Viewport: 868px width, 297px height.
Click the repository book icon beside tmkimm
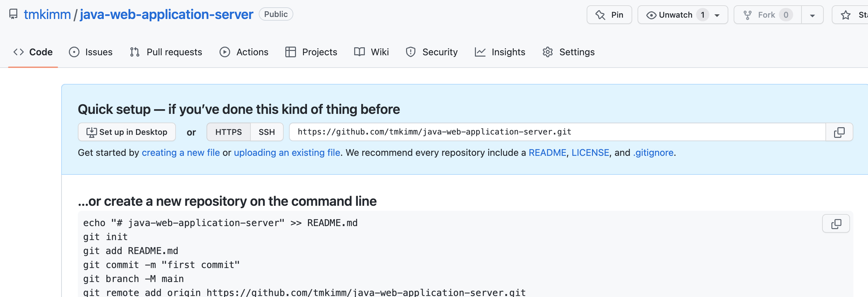click(x=13, y=14)
